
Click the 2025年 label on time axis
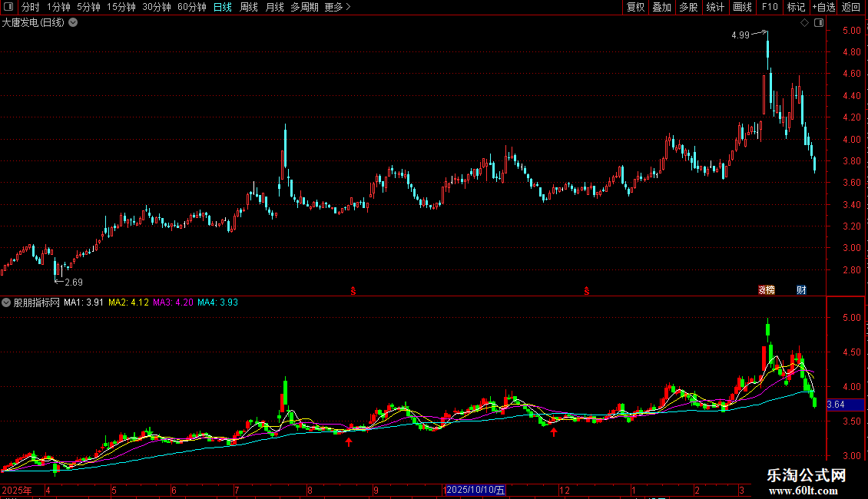(17, 490)
